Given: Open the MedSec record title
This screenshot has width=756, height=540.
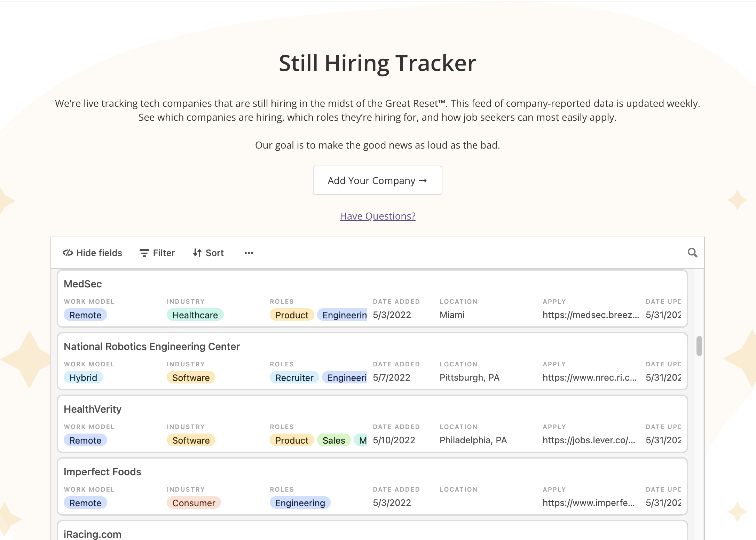Looking at the screenshot, I should (83, 284).
